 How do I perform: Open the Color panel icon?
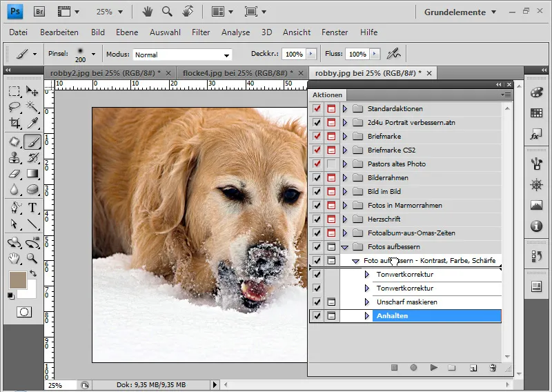click(537, 92)
